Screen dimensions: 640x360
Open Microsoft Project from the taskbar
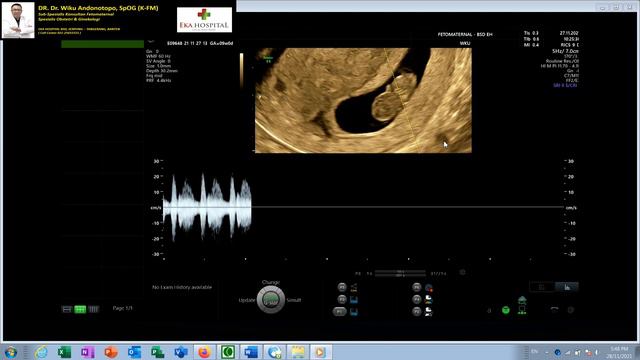157,352
